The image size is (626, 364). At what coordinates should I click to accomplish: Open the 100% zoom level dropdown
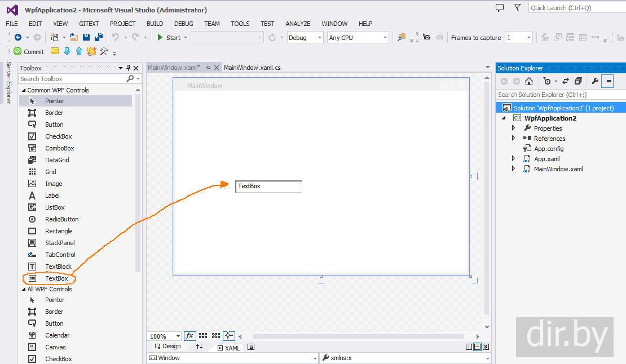click(164, 336)
